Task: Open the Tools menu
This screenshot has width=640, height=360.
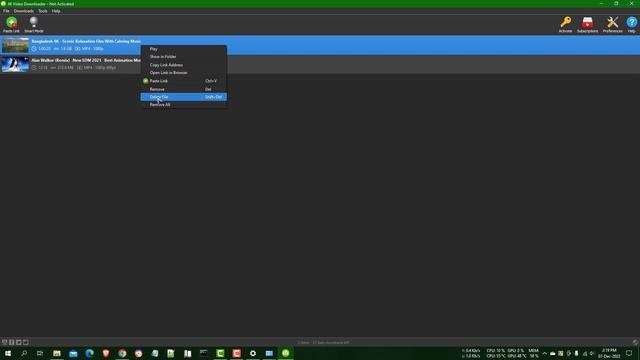Action: pyautogui.click(x=43, y=11)
